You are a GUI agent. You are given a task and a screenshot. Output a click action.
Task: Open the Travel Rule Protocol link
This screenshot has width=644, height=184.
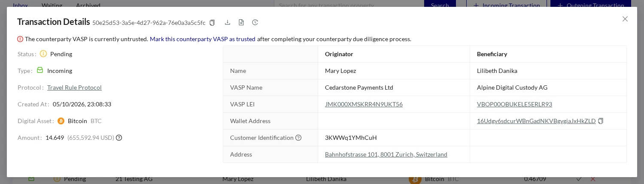point(74,87)
